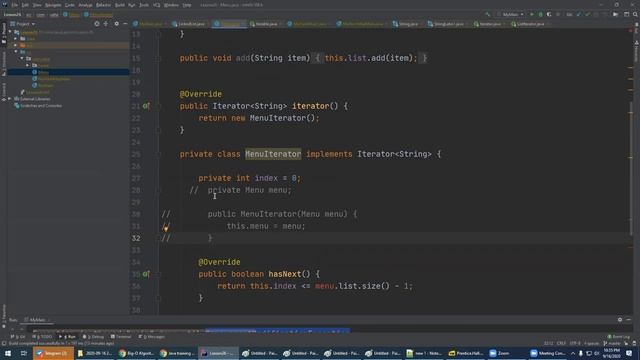Open the Refactor menu
This screenshot has width=640, height=360.
[x=103, y=5]
